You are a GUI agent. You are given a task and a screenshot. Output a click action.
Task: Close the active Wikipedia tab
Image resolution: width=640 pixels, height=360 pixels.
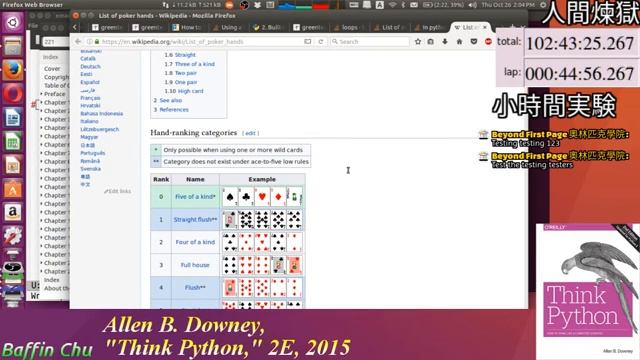[484, 27]
